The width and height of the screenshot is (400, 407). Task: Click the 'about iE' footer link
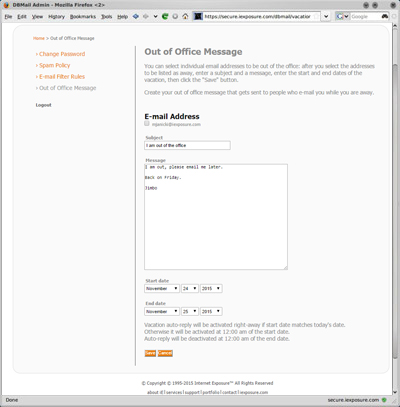[x=155, y=392]
